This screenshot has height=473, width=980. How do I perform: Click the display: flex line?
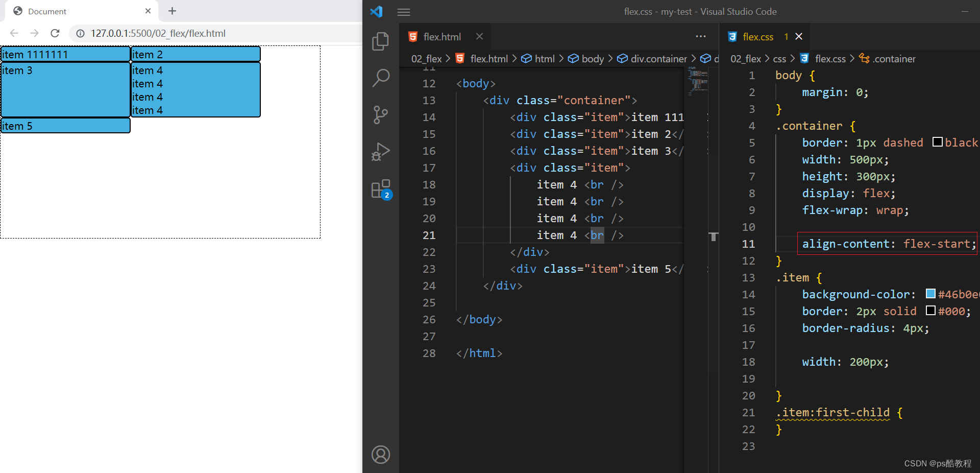[848, 193]
